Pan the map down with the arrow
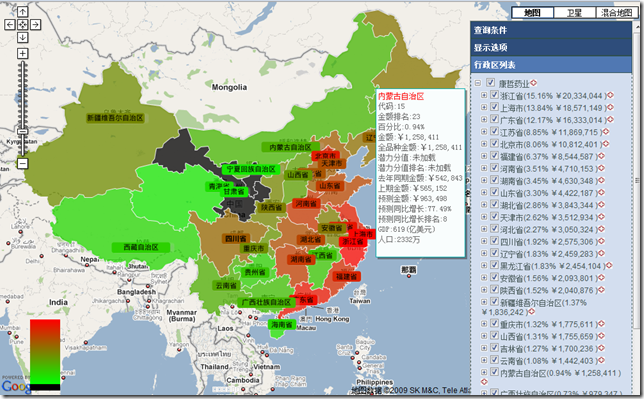This screenshot has height=399, width=644. pos(23,37)
